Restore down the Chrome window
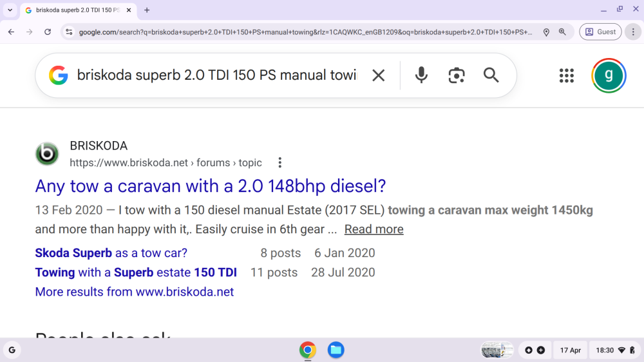Screen dimensions: 644x362 pos(620,9)
